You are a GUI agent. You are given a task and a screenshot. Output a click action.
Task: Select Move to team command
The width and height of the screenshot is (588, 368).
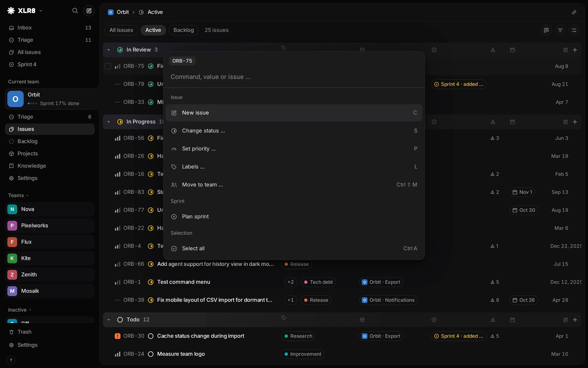click(x=294, y=185)
